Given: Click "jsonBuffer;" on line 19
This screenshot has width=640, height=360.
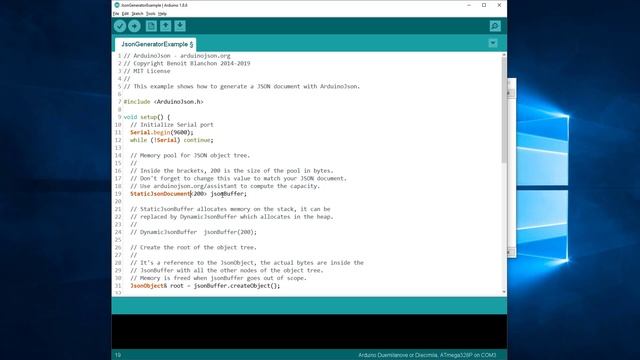Looking at the screenshot, I should (229, 194).
